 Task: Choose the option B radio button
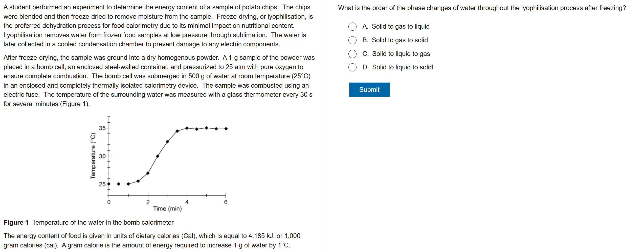(x=352, y=40)
